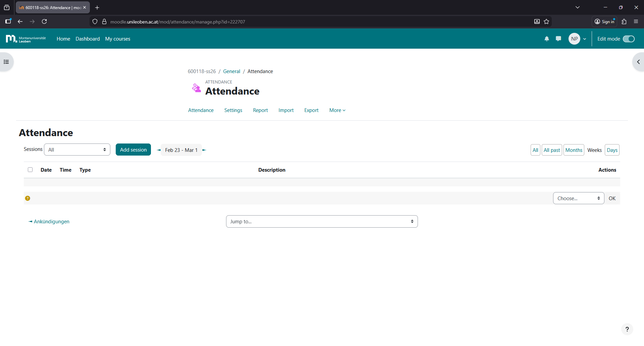Click the Add session button
Viewport: 644px width, 346px height.
(133, 150)
